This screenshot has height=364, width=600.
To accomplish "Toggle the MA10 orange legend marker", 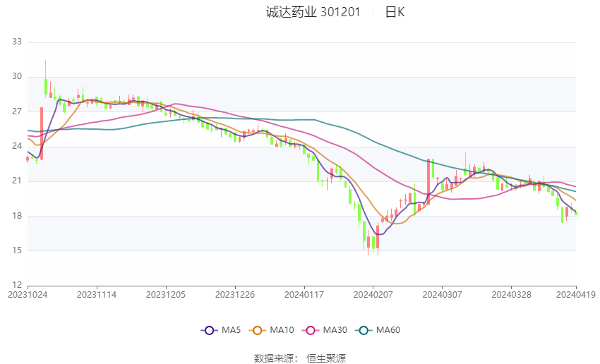I will click(x=258, y=330).
